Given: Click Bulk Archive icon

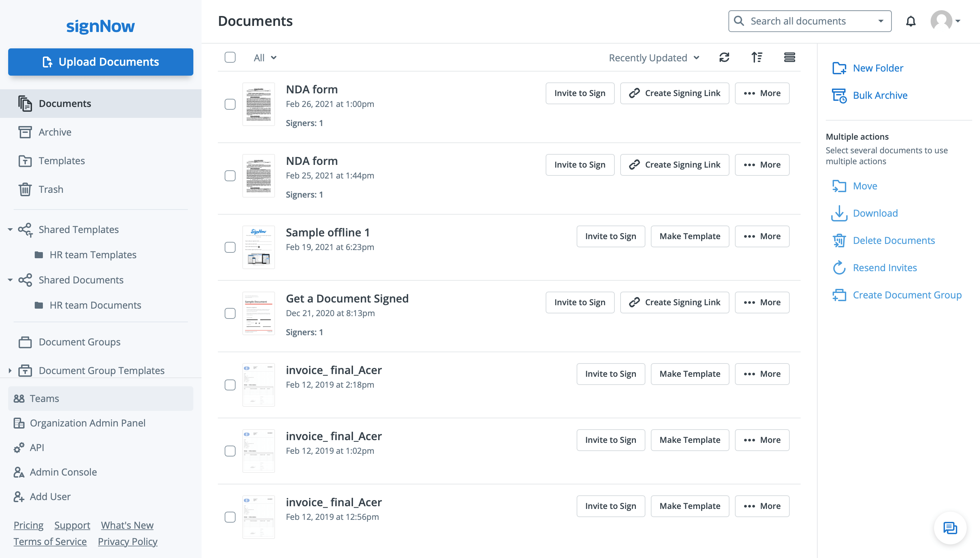Looking at the screenshot, I should 839,95.
